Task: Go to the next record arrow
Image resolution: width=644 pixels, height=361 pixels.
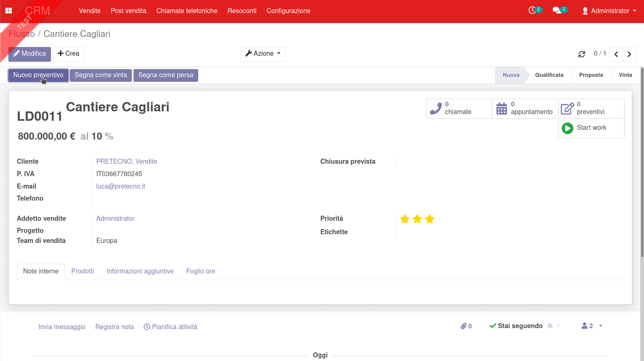Action: click(629, 54)
